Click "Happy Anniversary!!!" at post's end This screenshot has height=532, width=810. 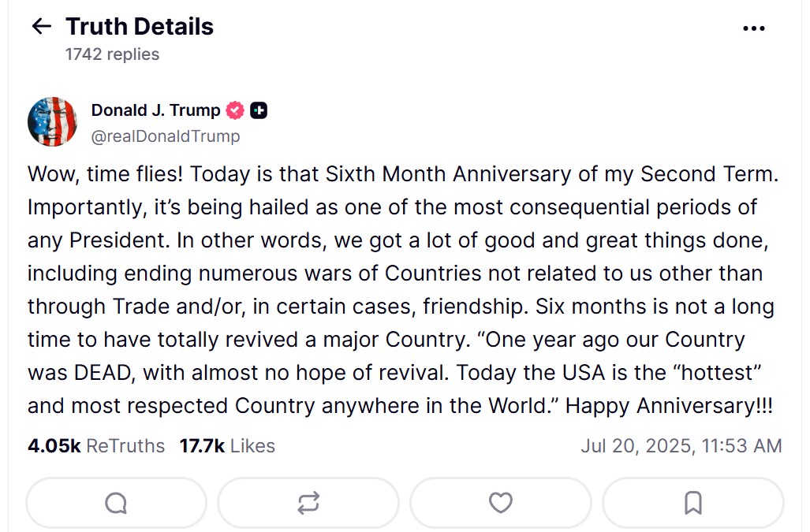coord(670,406)
